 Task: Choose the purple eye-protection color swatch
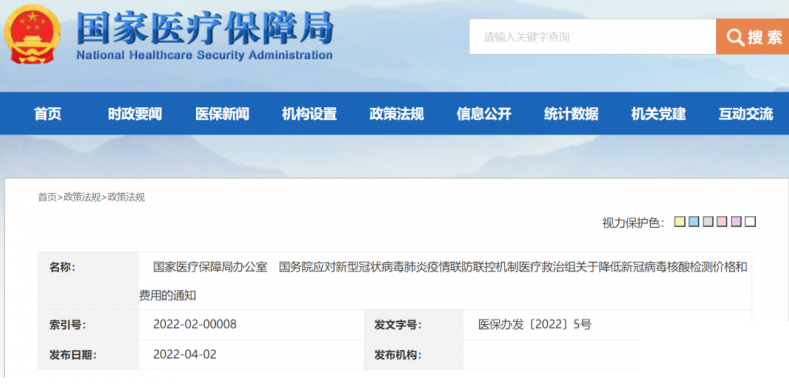coord(736,221)
